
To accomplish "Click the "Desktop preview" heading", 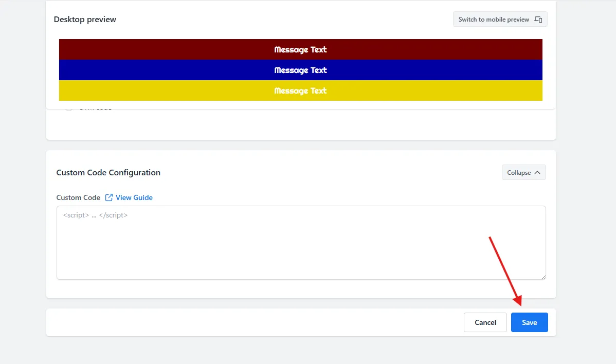I will click(85, 19).
